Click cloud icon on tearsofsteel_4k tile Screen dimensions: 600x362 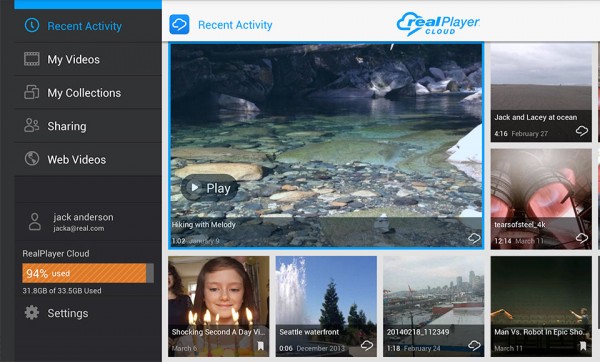tap(582, 238)
